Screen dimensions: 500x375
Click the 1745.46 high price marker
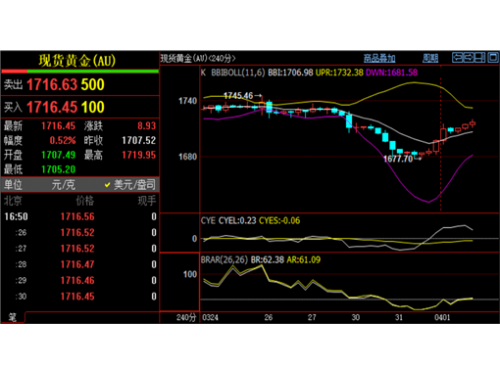click(x=242, y=96)
